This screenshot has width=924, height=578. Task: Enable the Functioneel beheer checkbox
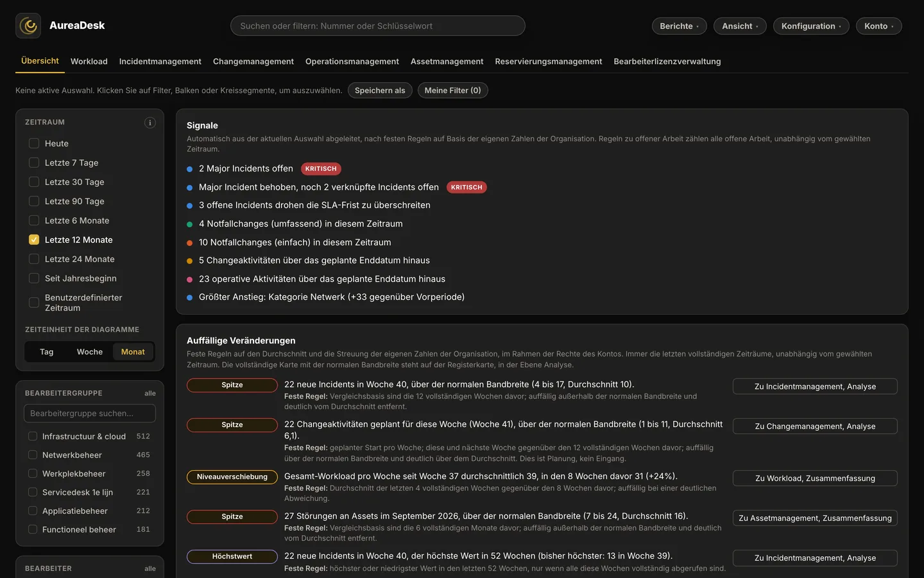(33, 529)
